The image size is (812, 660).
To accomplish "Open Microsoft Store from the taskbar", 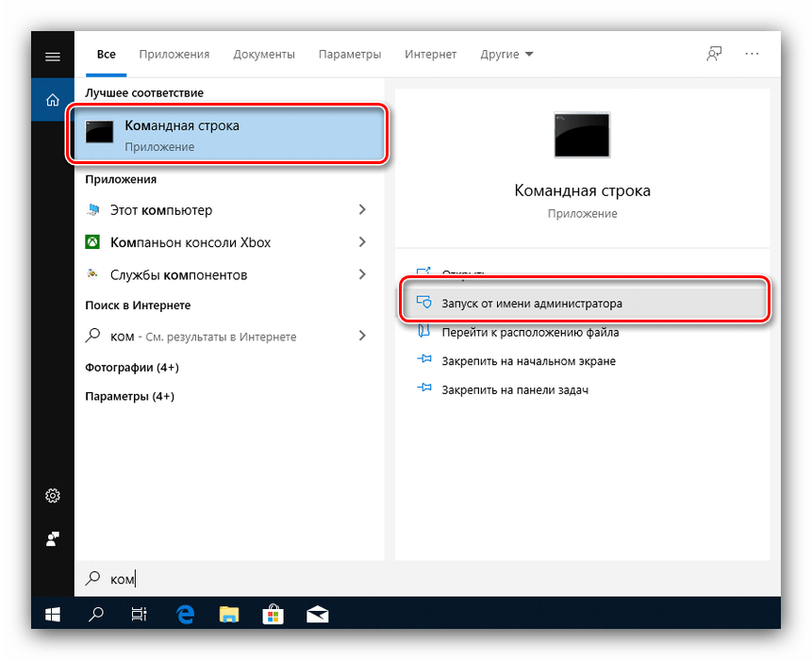I will [x=273, y=614].
